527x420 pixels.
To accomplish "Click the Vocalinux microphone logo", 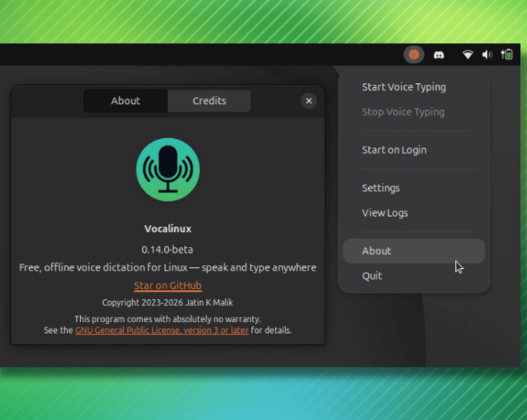I will 168,170.
